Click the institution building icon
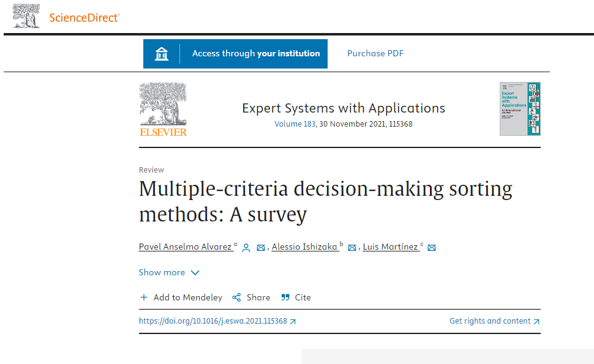 (x=162, y=54)
